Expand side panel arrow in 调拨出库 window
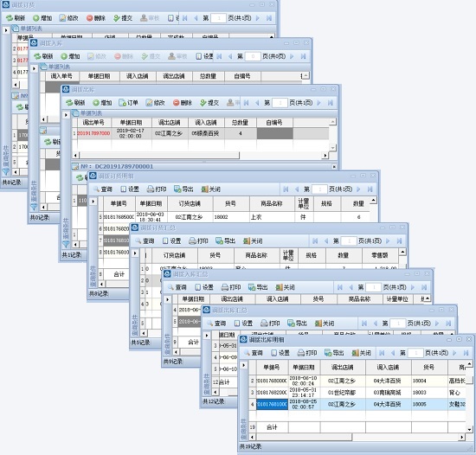Screen dimensions: 476x455 pos(66,115)
